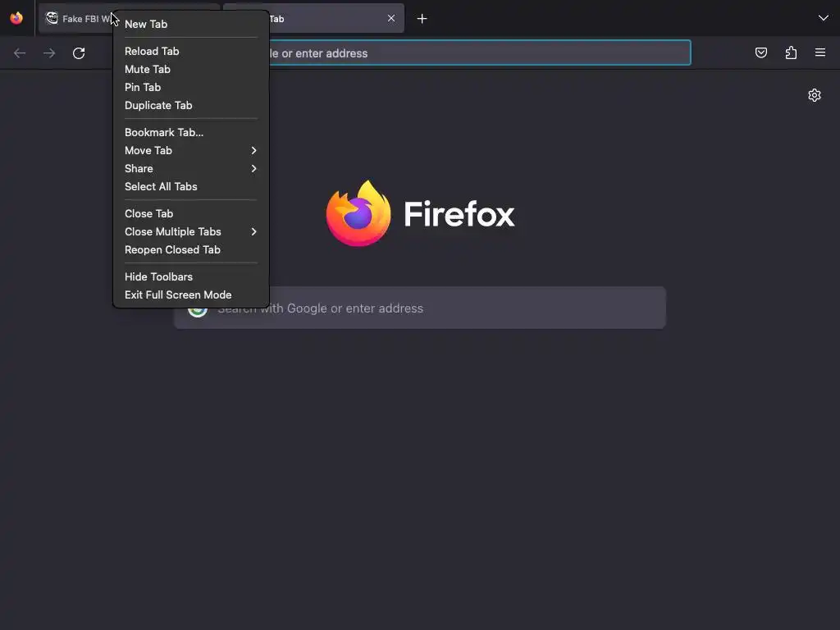Screen dimensions: 840x630
Task: Choose Select All Tabs
Action: 190,186
